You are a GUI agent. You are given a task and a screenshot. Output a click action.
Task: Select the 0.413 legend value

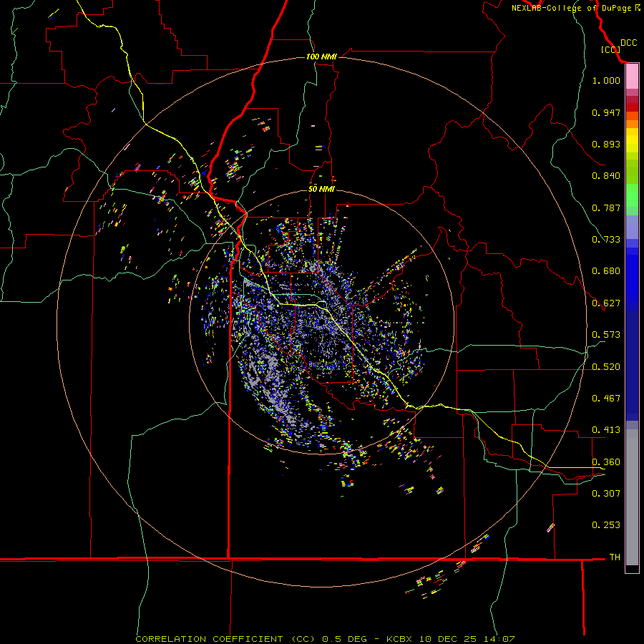pyautogui.click(x=606, y=430)
